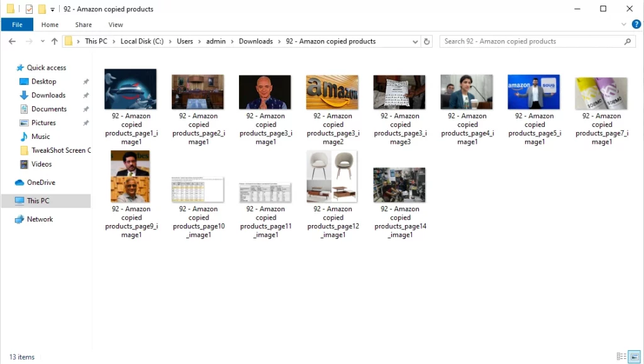Viewport: 644px width, 364px height.
Task: Click the Desktop pin icon
Action: click(86, 82)
